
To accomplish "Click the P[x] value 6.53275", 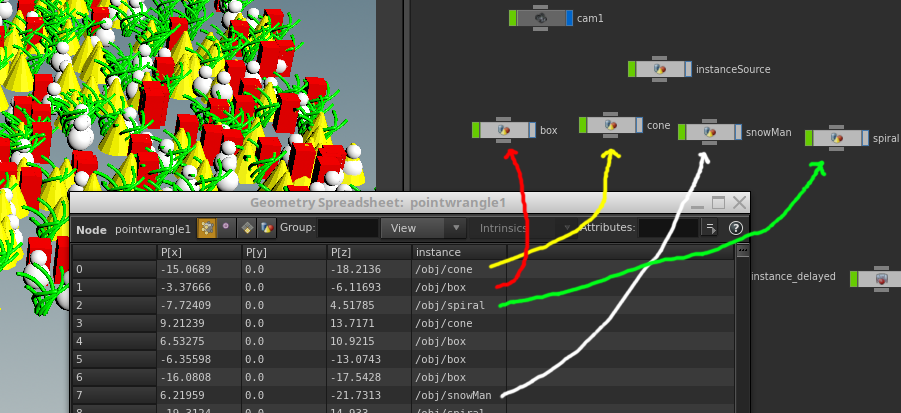I will [x=182, y=342].
